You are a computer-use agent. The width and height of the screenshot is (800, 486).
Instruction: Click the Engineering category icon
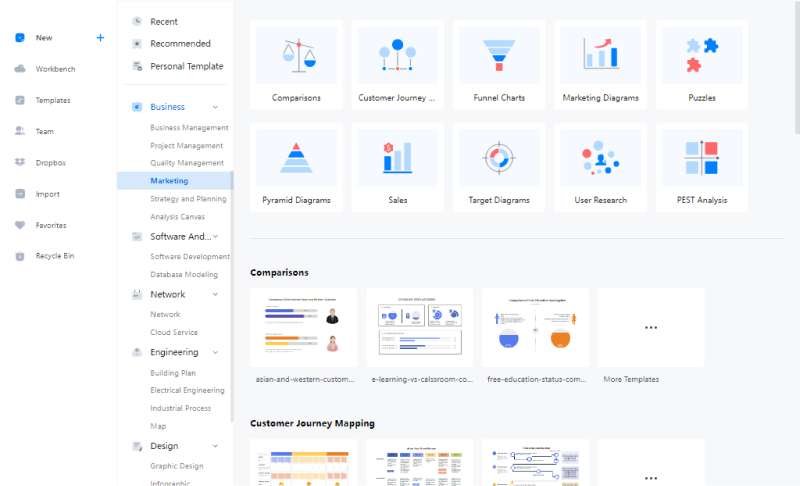(137, 352)
